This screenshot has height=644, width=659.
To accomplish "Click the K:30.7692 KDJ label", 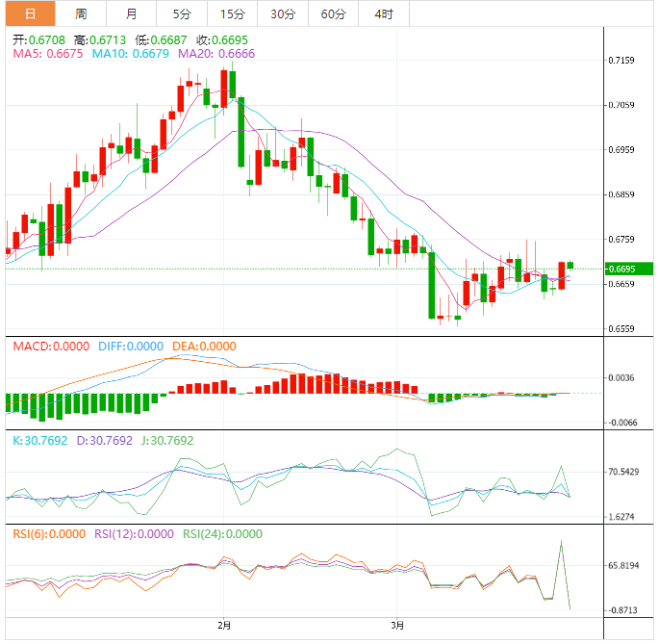I will pyautogui.click(x=40, y=441).
